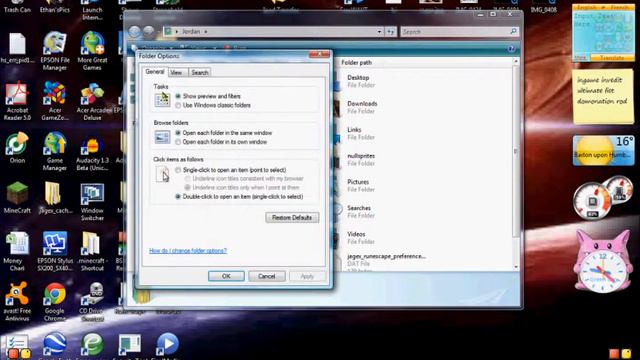Select Show preview and filters
This screenshot has height=360, width=640.
pos(178,96)
